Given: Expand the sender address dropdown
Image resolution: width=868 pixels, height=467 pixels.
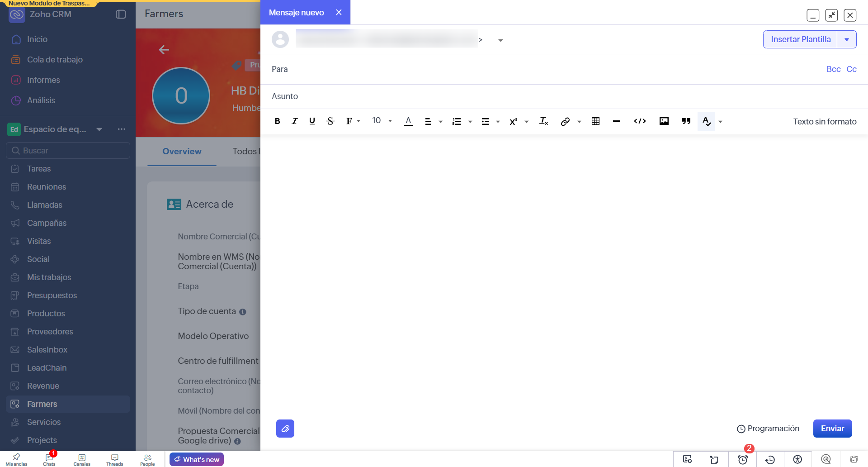Looking at the screenshot, I should [500, 40].
